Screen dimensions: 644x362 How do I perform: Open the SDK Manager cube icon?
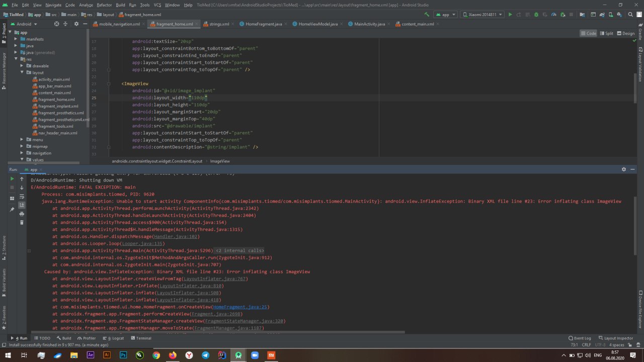tap(619, 15)
